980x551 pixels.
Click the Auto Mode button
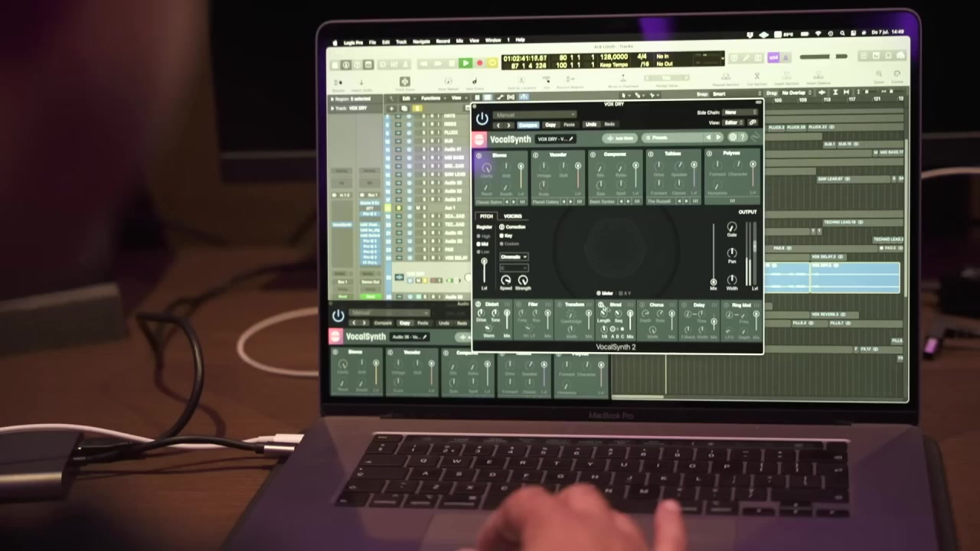(620, 138)
